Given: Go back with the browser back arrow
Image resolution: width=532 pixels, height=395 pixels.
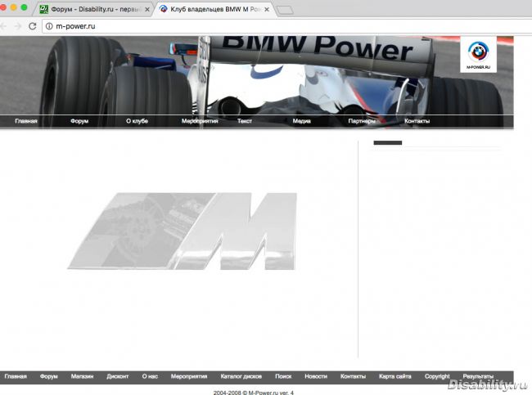Looking at the screenshot, I should pos(3,26).
